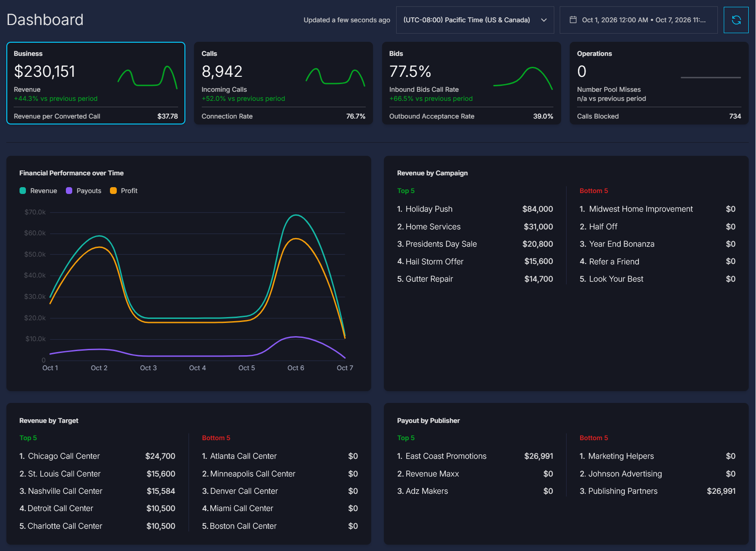The height and width of the screenshot is (551, 756).
Task: Click the Bids call rate sparkline
Action: [523, 78]
